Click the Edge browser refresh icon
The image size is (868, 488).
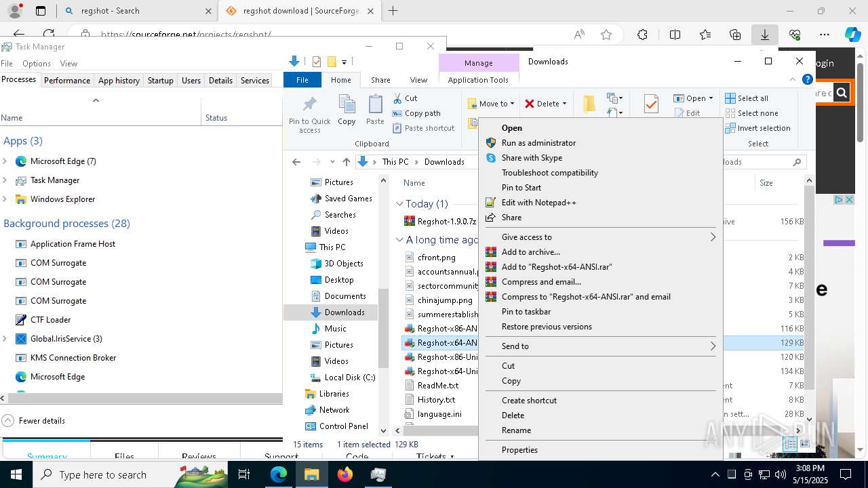pos(49,34)
